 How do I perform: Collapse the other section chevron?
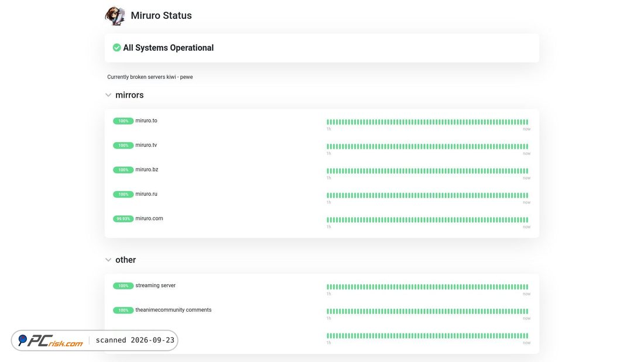coord(108,260)
